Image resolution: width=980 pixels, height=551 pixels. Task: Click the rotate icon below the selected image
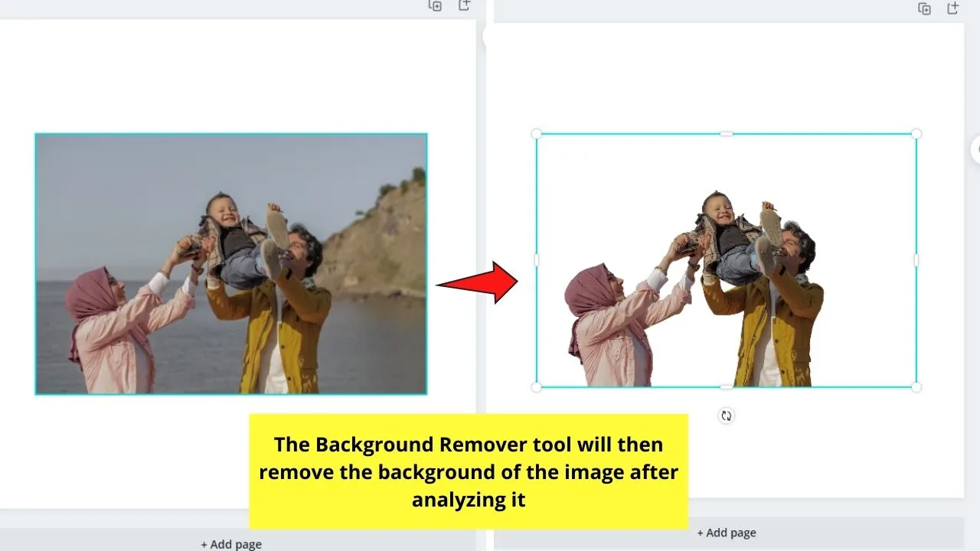(x=727, y=416)
